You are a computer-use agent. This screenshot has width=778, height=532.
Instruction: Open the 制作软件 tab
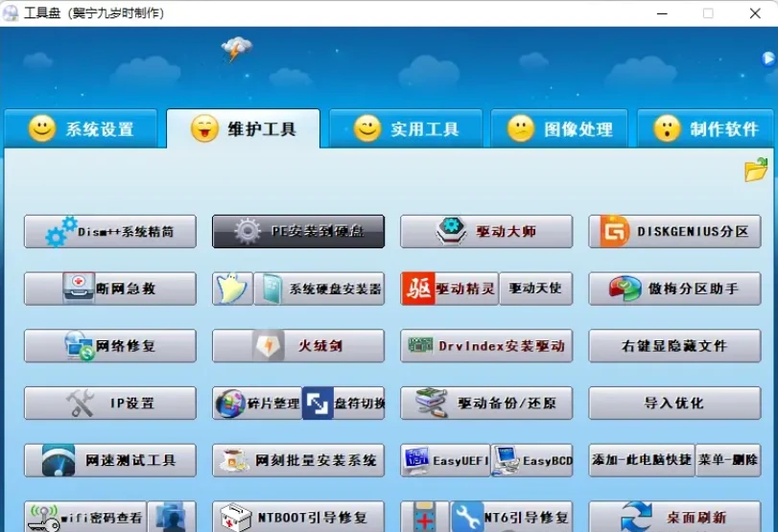point(705,128)
